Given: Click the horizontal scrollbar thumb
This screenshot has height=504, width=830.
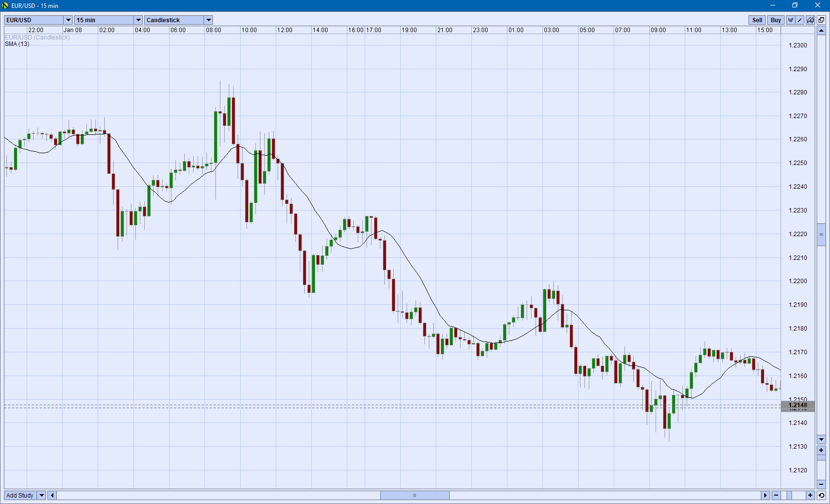Looking at the screenshot, I should [415, 495].
